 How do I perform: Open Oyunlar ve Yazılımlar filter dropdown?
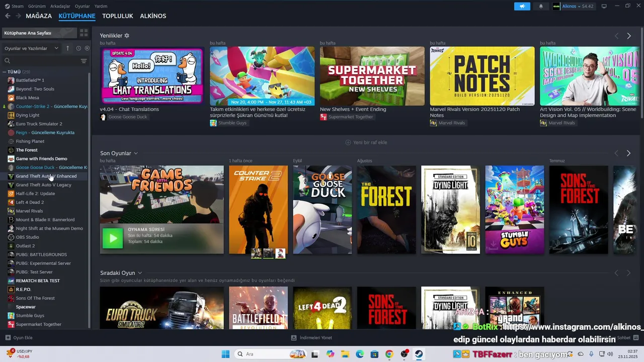[x=32, y=48]
